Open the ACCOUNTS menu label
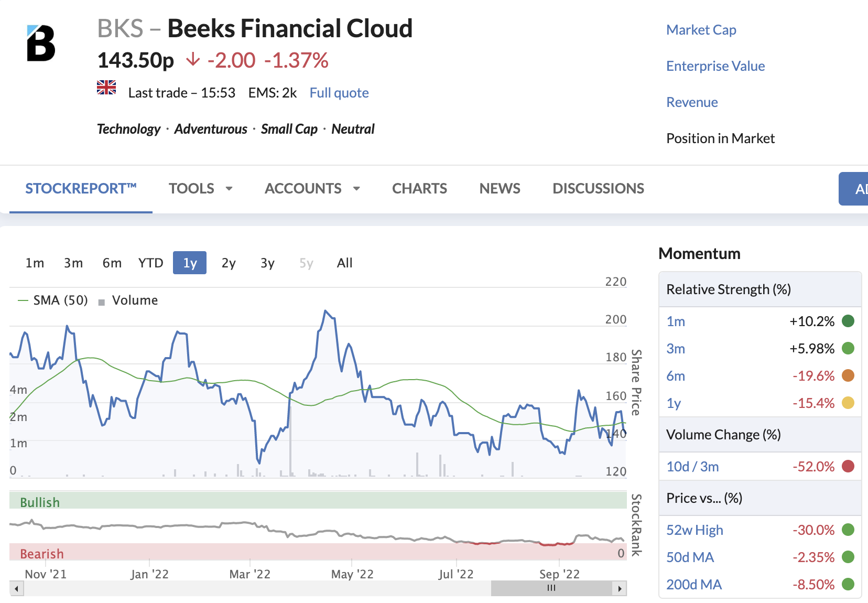 pyautogui.click(x=303, y=188)
